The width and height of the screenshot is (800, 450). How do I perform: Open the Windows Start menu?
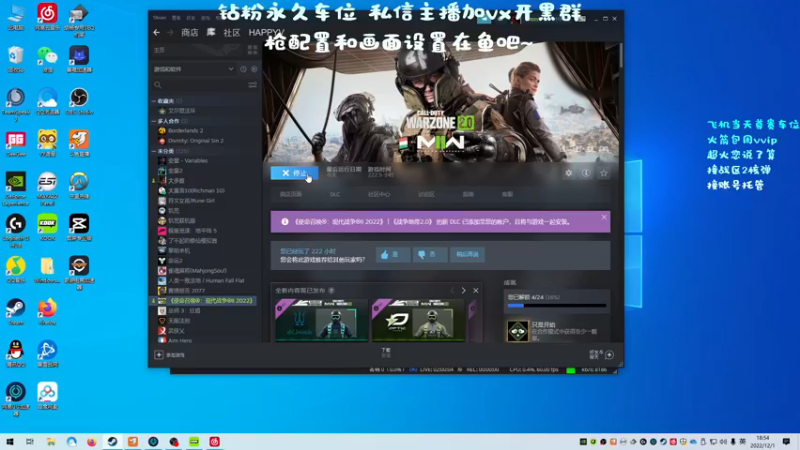10,442
